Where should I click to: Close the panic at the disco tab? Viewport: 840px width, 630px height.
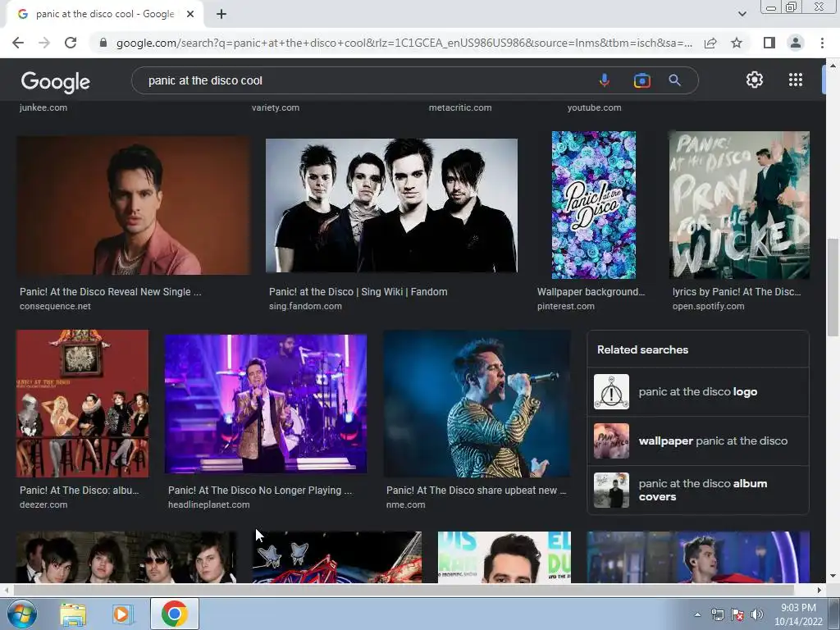click(x=190, y=14)
